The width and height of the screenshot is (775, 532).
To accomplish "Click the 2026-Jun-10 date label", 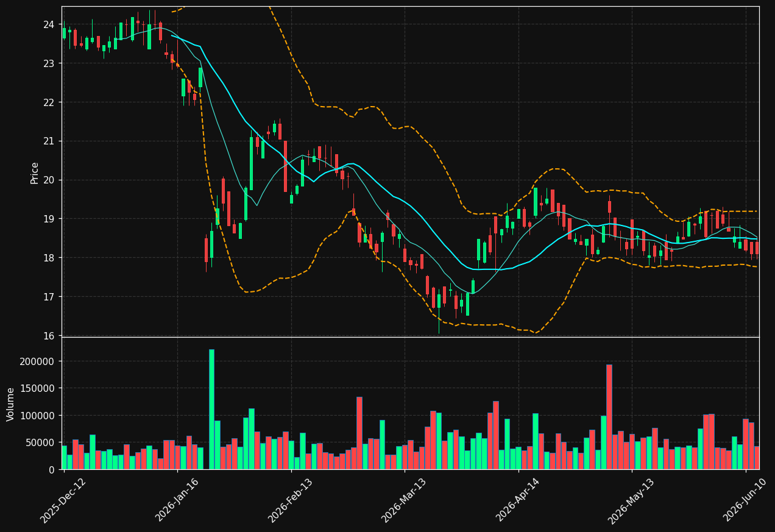I will [745, 500].
